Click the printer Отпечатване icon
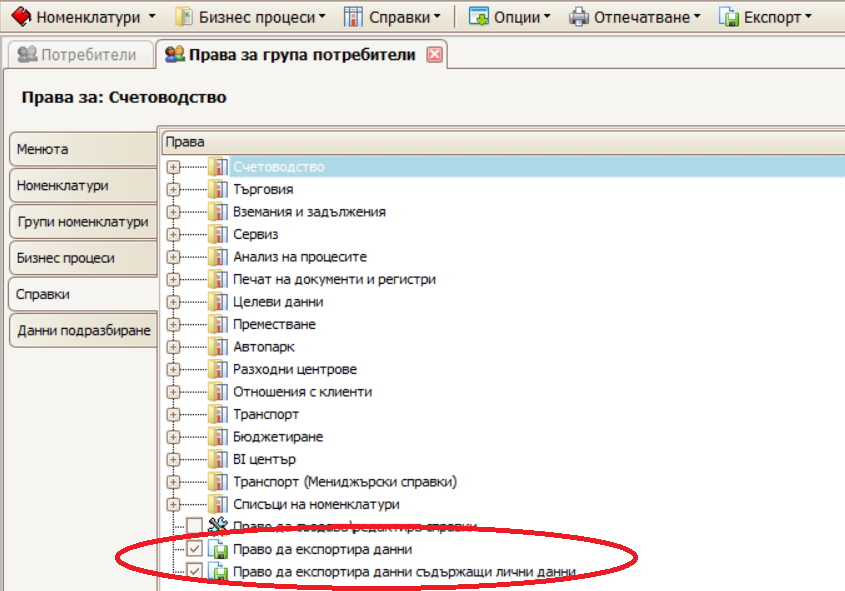The image size is (845, 591). pyautogui.click(x=579, y=17)
